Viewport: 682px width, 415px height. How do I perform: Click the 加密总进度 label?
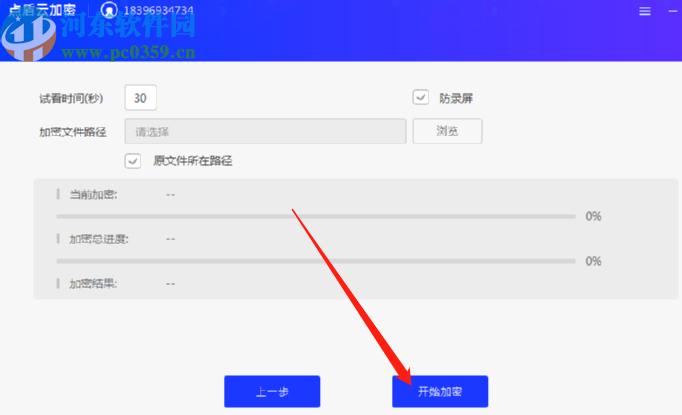click(99, 239)
